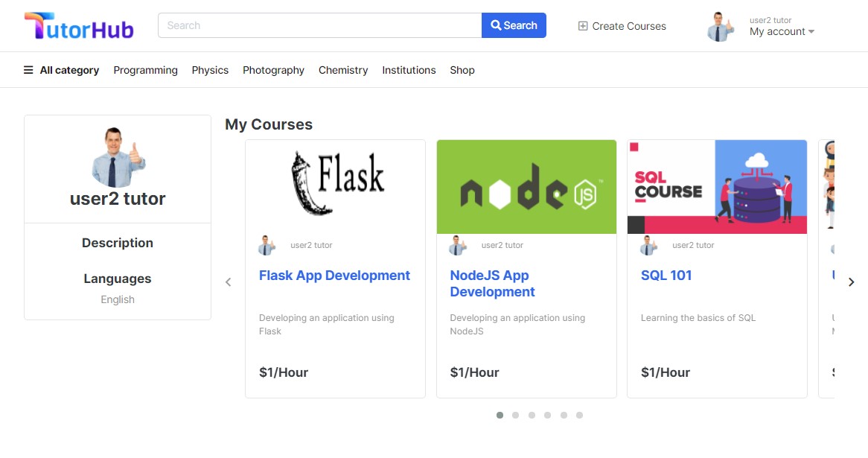Open the SQL Course thumbnail
Viewport: 868px width, 458px height.
[717, 187]
